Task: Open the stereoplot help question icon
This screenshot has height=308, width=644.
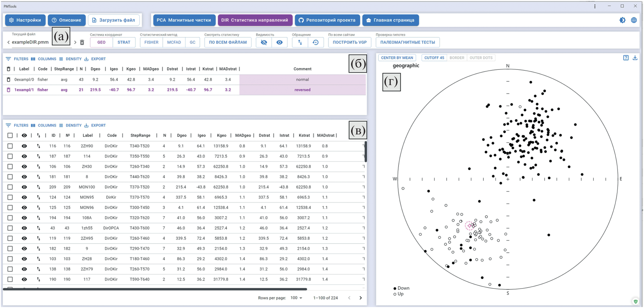Action: tap(626, 58)
